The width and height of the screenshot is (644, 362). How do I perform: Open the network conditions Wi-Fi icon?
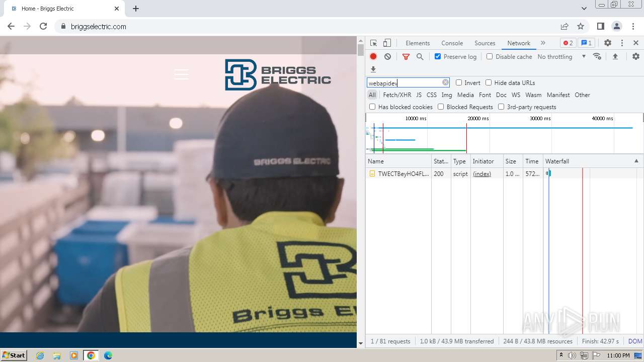tap(597, 57)
